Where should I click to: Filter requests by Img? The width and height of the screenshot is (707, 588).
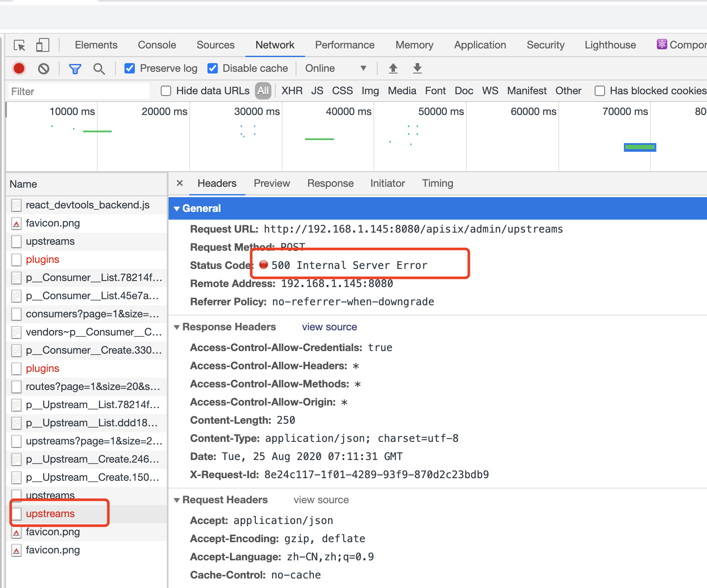pos(370,91)
